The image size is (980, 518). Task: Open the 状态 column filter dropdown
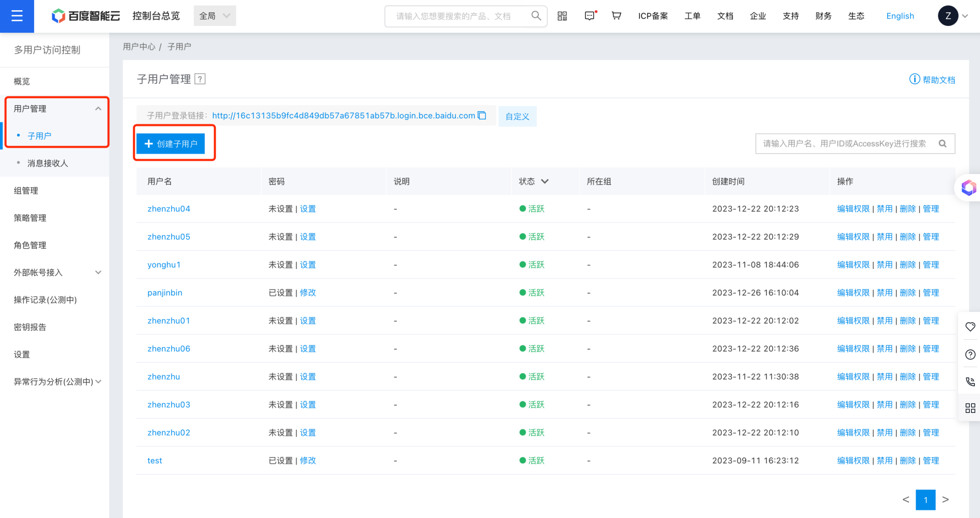click(545, 181)
